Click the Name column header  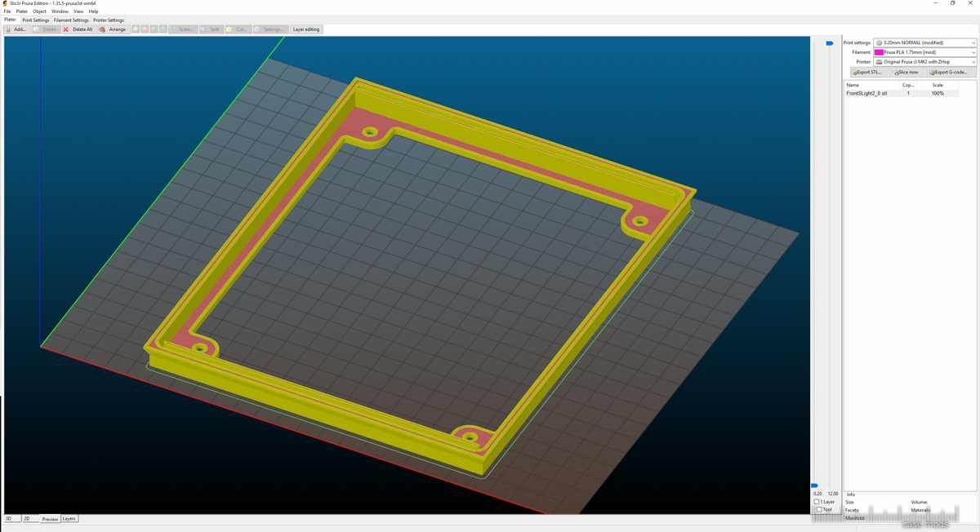point(872,85)
